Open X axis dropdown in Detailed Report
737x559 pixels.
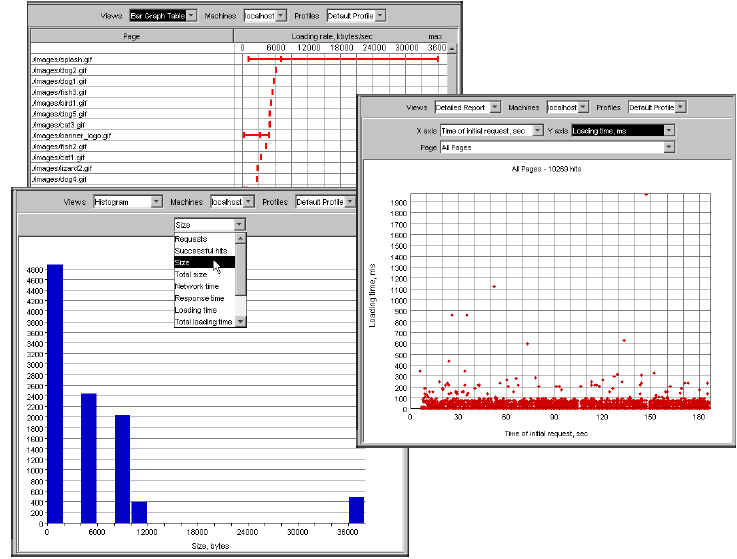(492, 131)
